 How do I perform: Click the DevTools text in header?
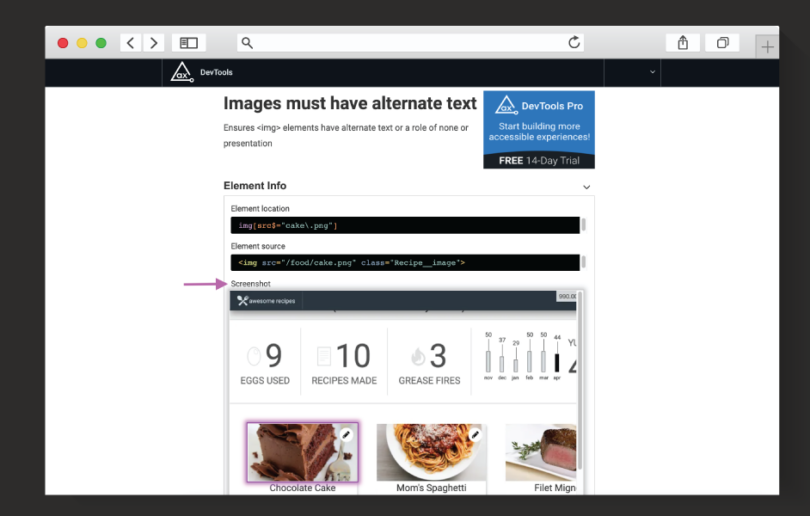point(216,72)
